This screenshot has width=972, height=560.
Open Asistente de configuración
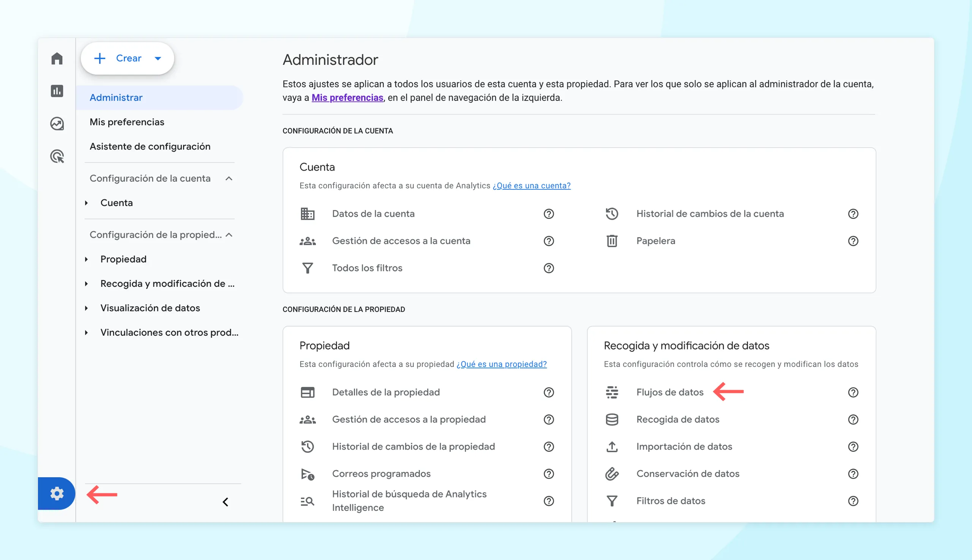point(150,146)
